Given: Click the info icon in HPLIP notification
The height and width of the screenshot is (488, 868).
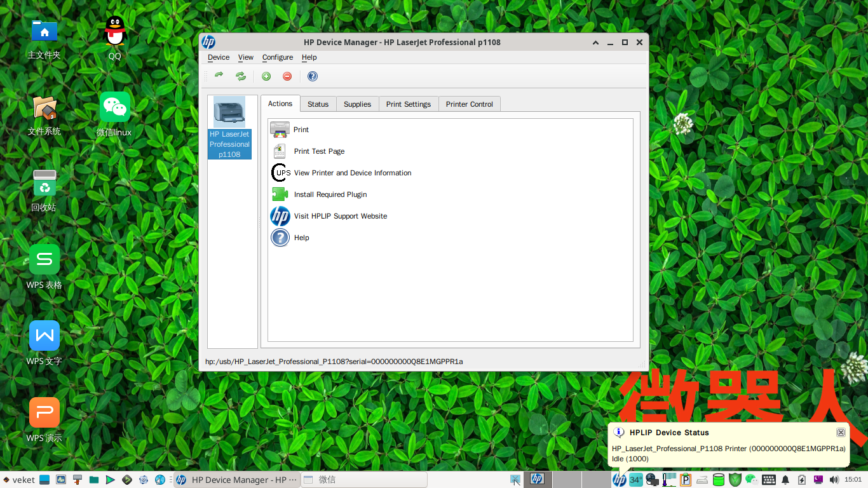Looking at the screenshot, I should coord(619,432).
